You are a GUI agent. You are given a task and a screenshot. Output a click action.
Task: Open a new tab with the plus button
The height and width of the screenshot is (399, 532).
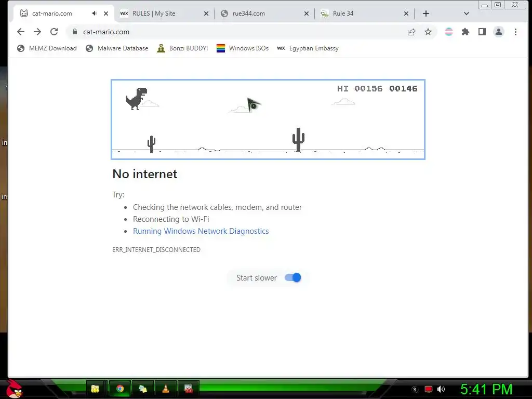[x=426, y=14]
